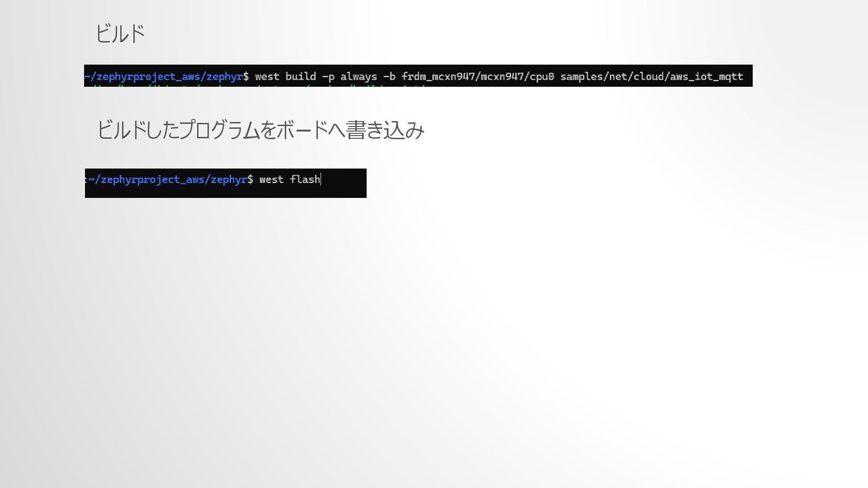Click 'samples/net/cloud' path segment
This screenshot has width=868, height=488.
tap(612, 76)
